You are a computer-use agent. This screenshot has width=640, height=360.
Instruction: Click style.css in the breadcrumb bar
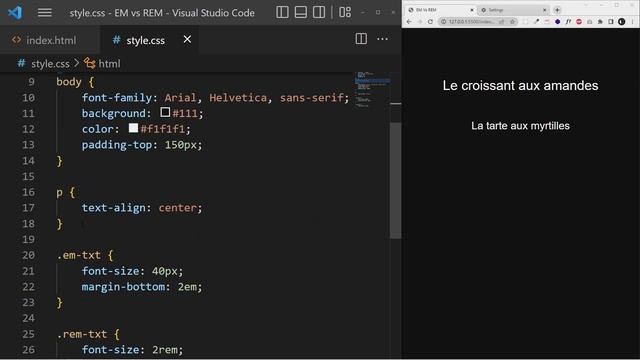tap(50, 64)
